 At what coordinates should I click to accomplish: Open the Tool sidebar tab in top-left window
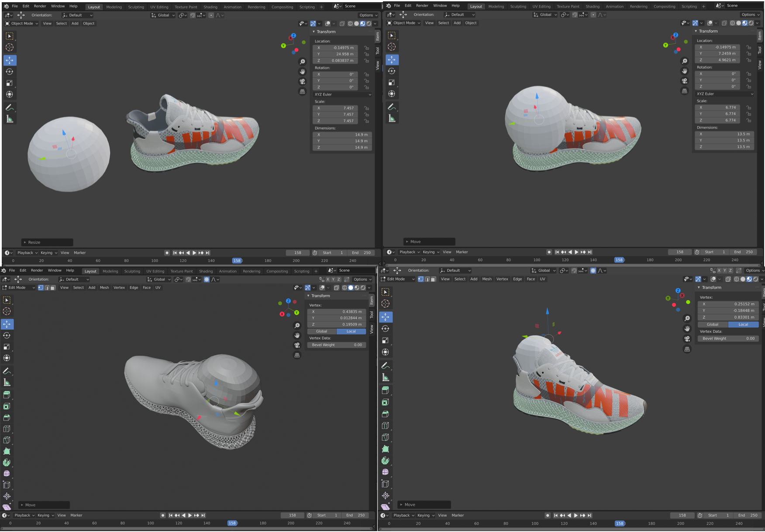[378, 51]
